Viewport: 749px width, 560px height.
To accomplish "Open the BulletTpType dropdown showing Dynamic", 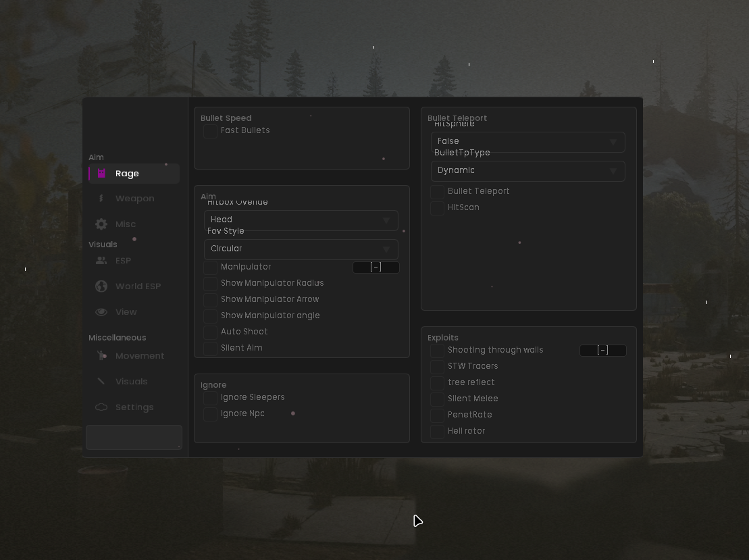I will coord(528,171).
